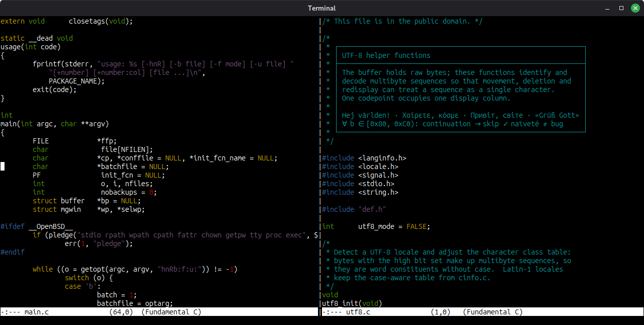
Task: Click the main.c mode line
Action: pyautogui.click(x=159, y=312)
